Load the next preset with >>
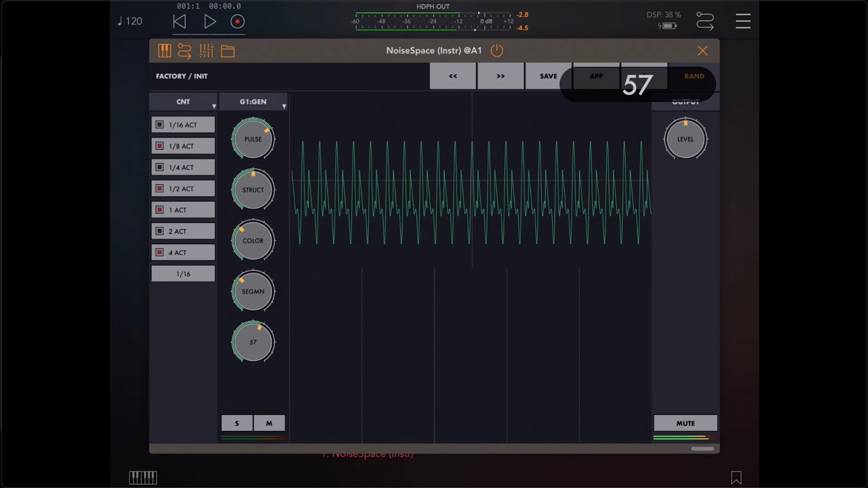Screen dimensions: 868x488 click(x=500, y=76)
